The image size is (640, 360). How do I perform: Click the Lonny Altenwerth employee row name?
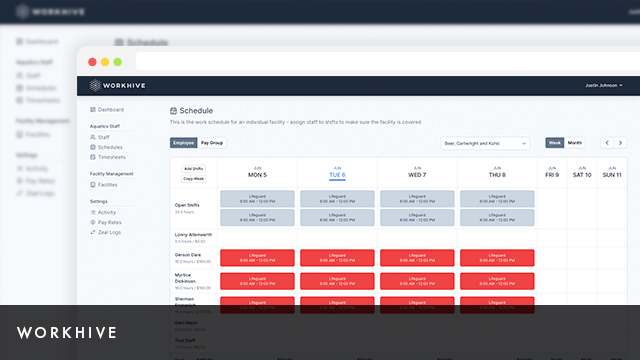pos(193,235)
